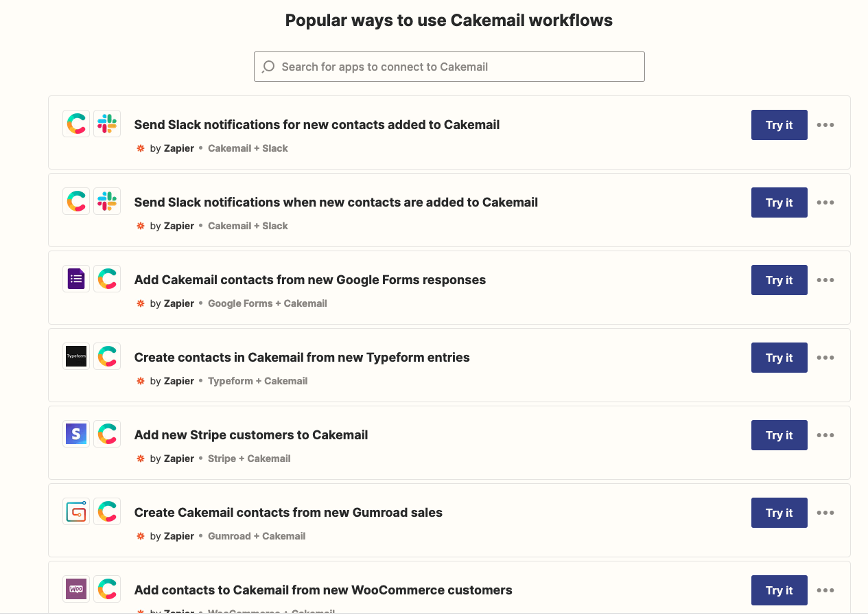Expand the three-dot menu for the Gumroad workflow
The height and width of the screenshot is (615, 868).
(825, 513)
